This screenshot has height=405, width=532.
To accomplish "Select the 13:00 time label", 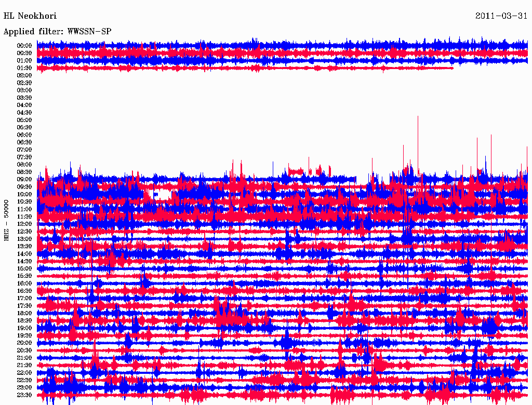I will (x=24, y=239).
